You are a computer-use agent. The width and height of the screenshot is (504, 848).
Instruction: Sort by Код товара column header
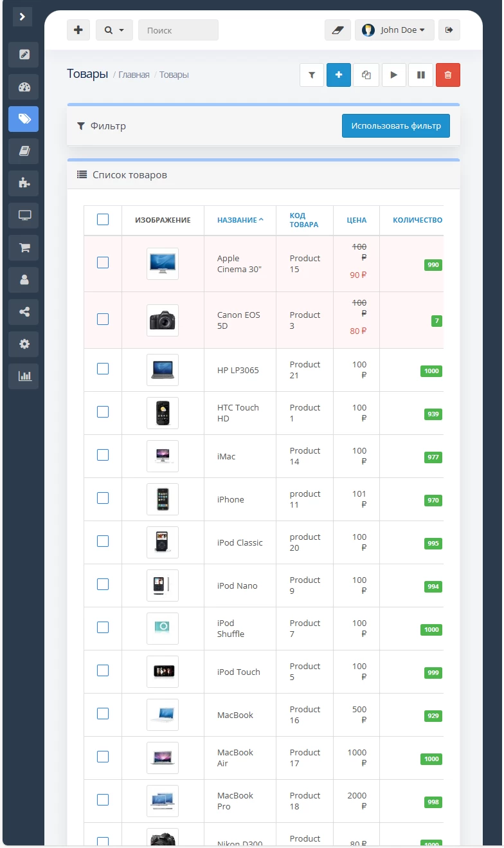[x=304, y=220]
